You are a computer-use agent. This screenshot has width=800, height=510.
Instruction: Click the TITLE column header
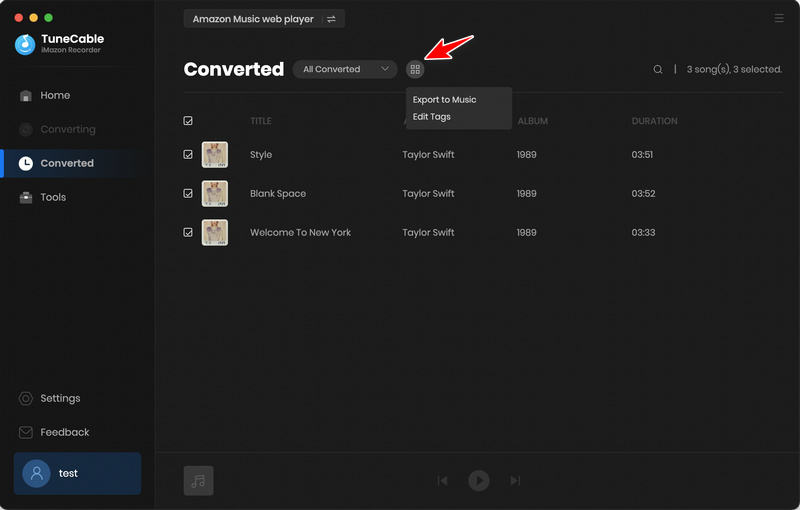(x=261, y=121)
